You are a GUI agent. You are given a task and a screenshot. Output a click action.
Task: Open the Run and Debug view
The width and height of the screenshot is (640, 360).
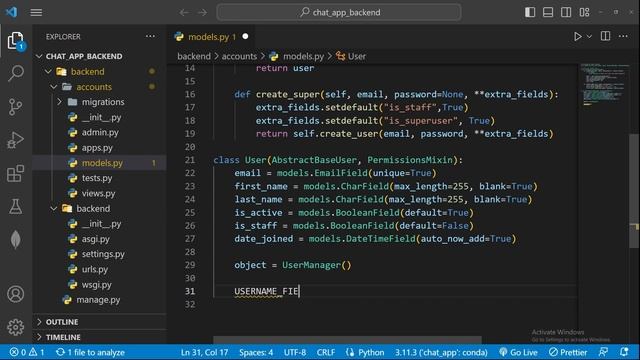pyautogui.click(x=16, y=140)
